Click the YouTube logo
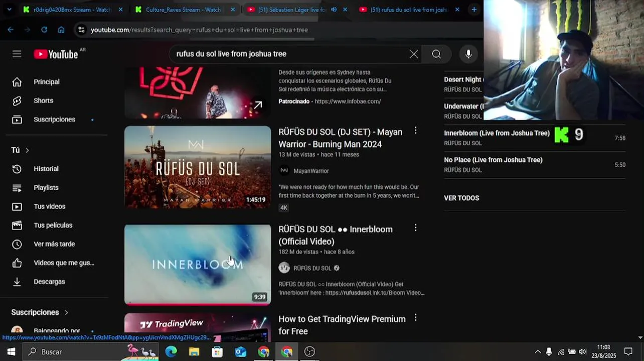Viewport: 644px width, 361px height. click(56, 54)
